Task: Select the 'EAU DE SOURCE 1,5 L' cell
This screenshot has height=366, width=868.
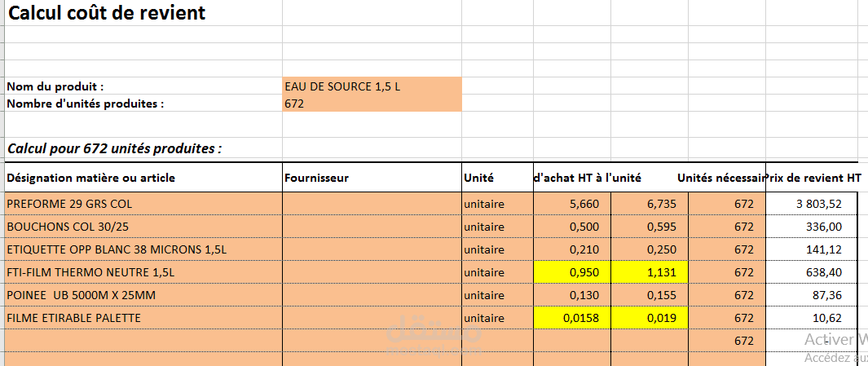Action: pos(372,86)
